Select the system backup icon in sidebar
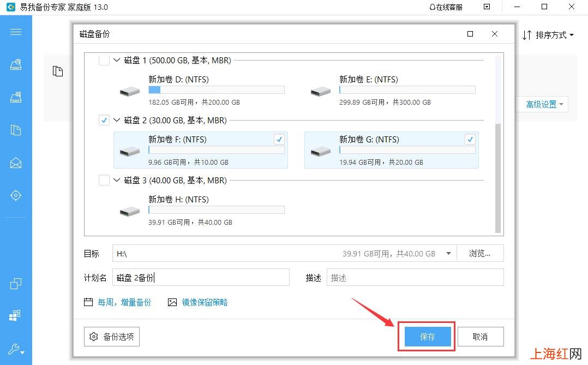 16,97
